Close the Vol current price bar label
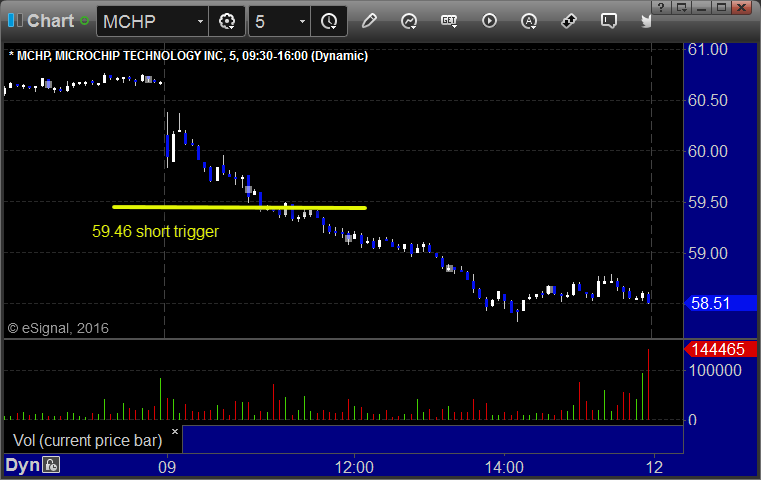Screen dimensions: 761x480 coord(175,431)
